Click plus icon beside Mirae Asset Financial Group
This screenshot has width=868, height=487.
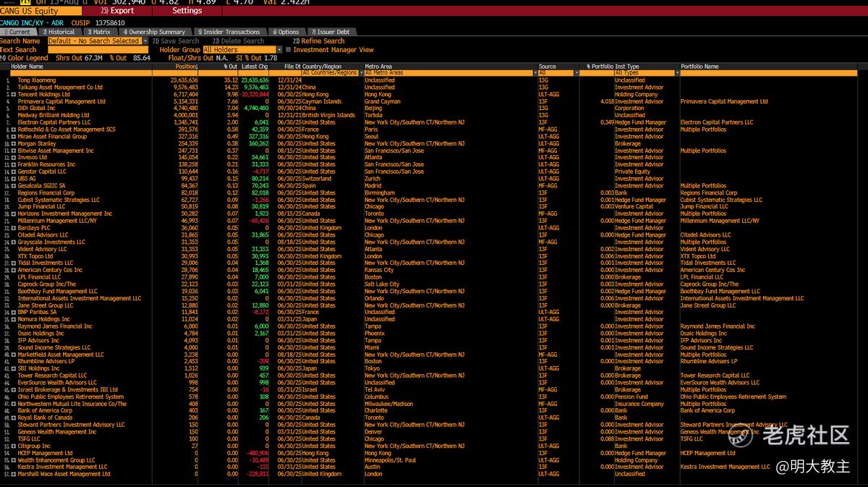point(14,137)
